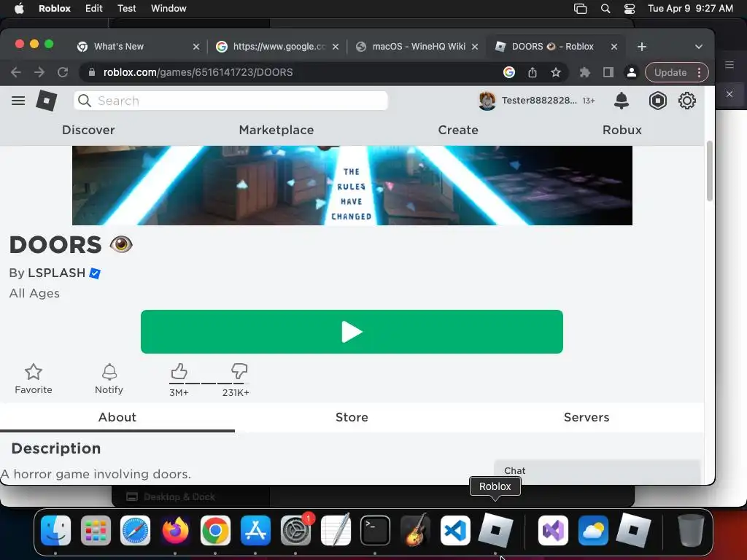Start DOORS with the green play button

(x=352, y=332)
